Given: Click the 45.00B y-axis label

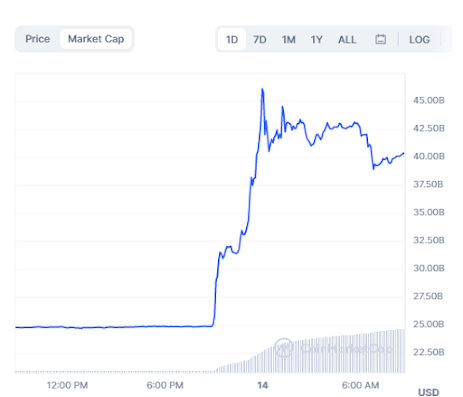Looking at the screenshot, I should pos(429,100).
